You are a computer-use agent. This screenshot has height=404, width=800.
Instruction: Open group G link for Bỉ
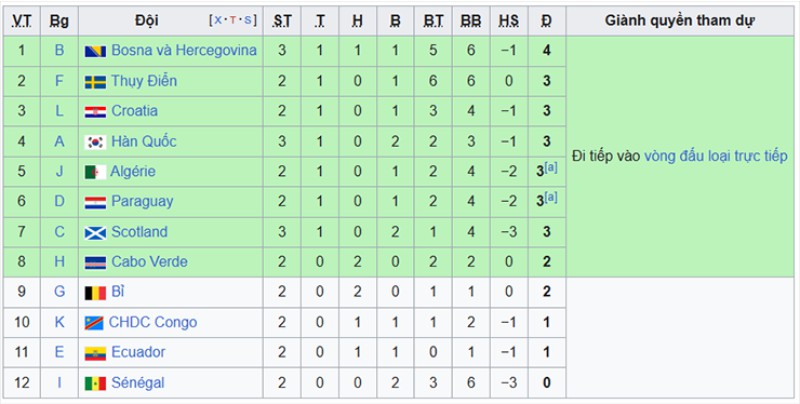[60, 292]
